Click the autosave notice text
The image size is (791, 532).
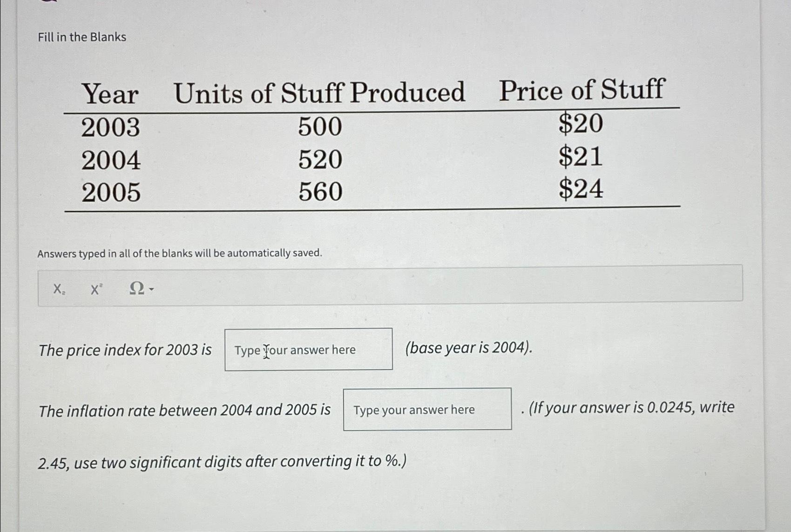[x=180, y=253]
